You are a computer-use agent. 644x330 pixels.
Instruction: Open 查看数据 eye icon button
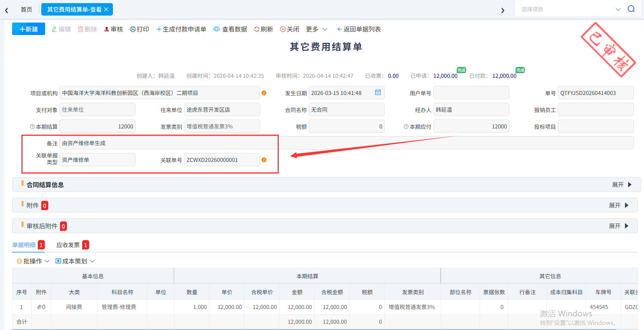tap(230, 29)
